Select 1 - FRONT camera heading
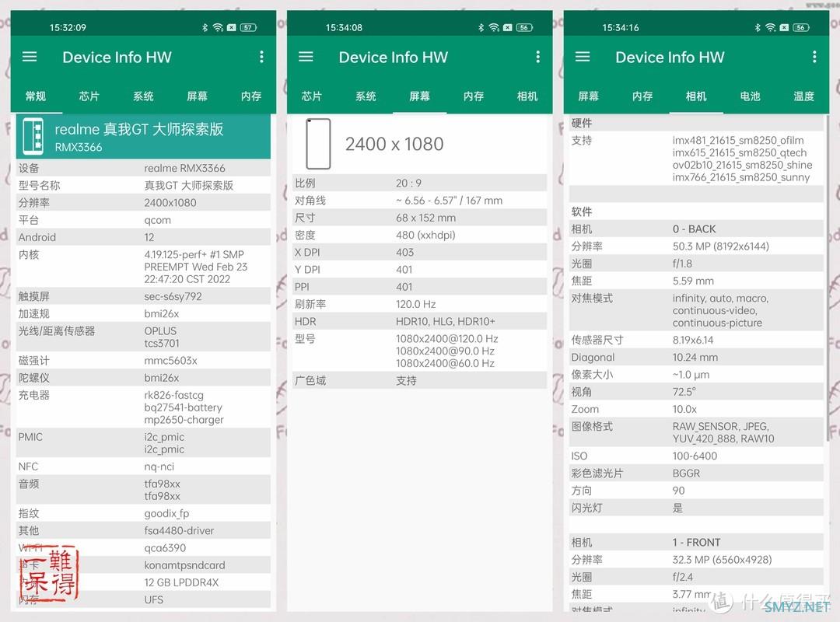The image size is (840, 622). coord(696,542)
